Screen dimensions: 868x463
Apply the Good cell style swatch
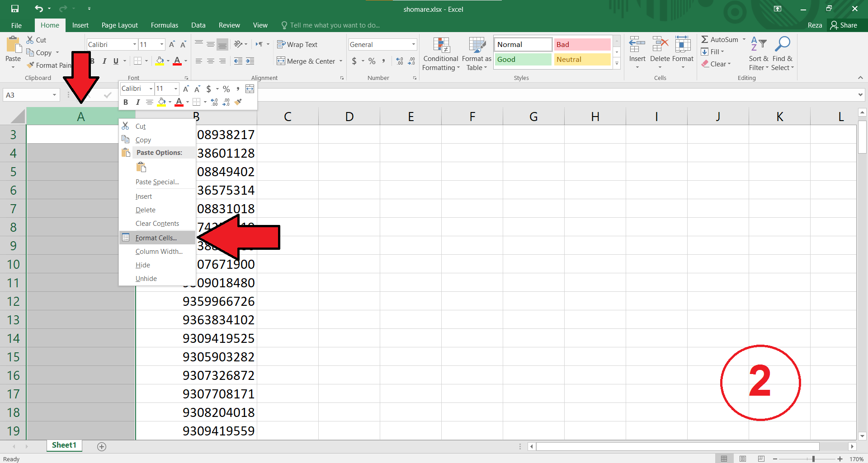point(523,59)
